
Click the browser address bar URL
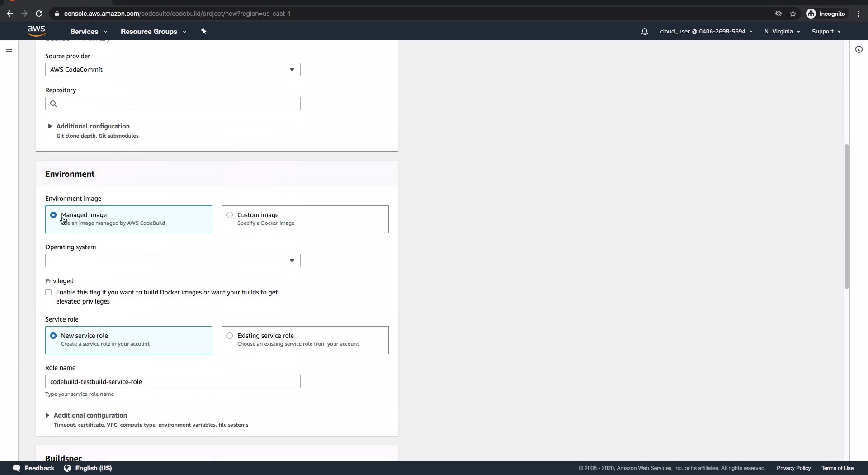177,14
